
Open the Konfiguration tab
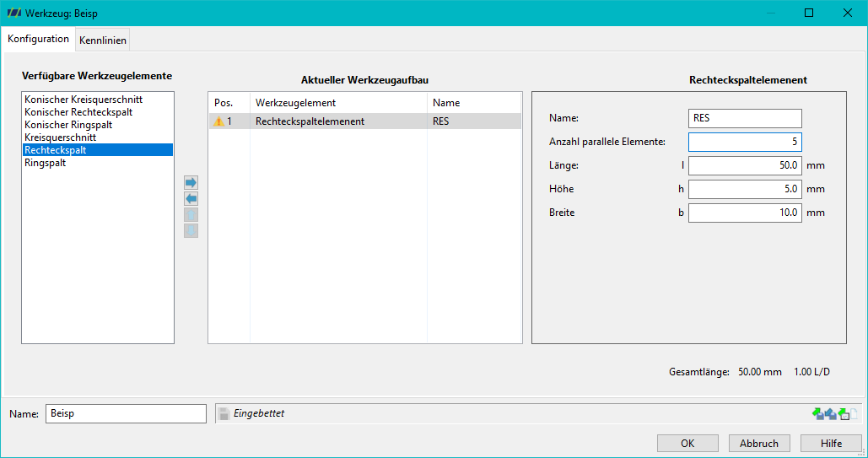[38, 39]
